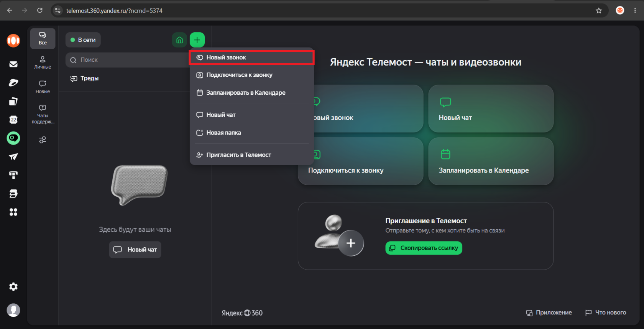This screenshot has width=644, height=329.
Task: Open Calendar icon showing 22
Action: (x=13, y=120)
